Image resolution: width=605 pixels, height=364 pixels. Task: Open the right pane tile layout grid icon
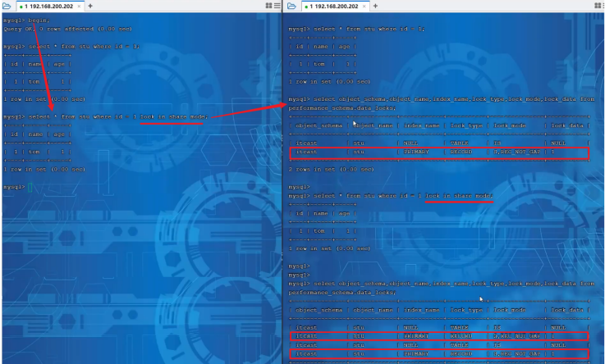pyautogui.click(x=598, y=6)
